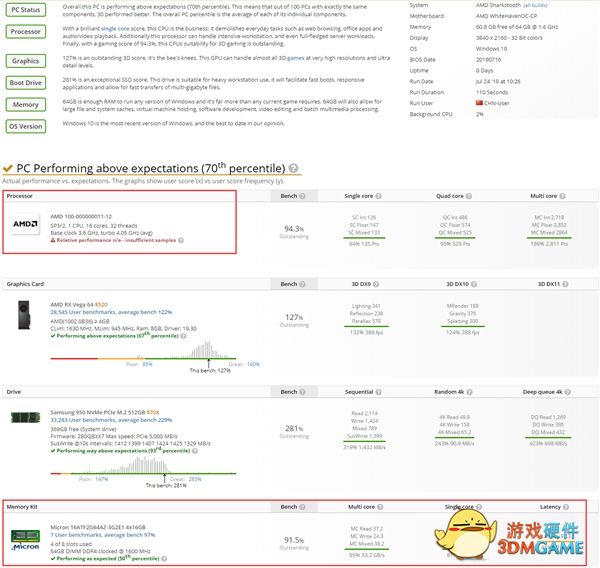
Task: Open the Graphics section button
Action: pyautogui.click(x=26, y=61)
